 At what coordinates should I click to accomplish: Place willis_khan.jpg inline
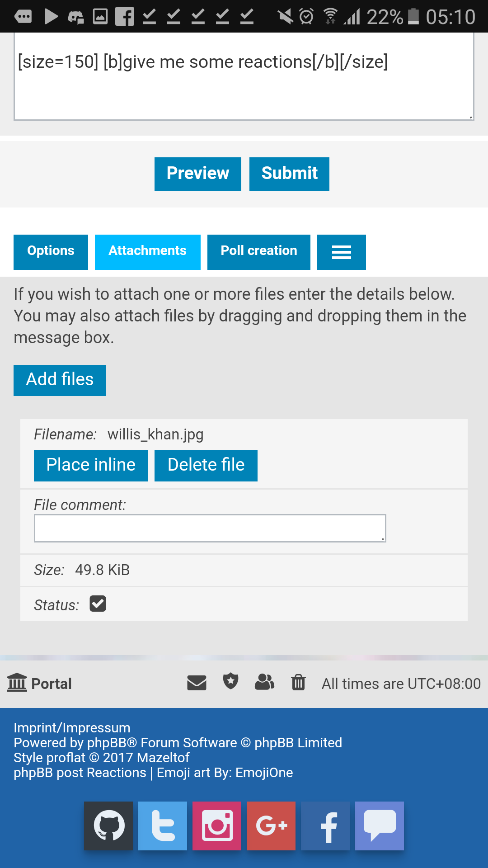tap(91, 466)
